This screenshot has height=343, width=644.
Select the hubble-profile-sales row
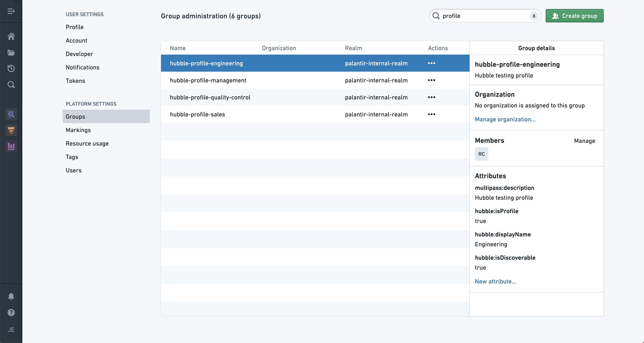(x=315, y=114)
